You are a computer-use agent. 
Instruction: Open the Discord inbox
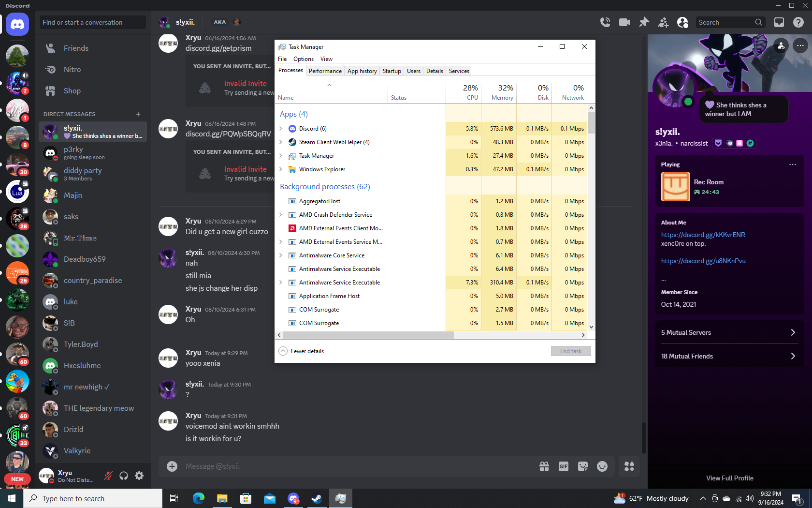coord(779,22)
